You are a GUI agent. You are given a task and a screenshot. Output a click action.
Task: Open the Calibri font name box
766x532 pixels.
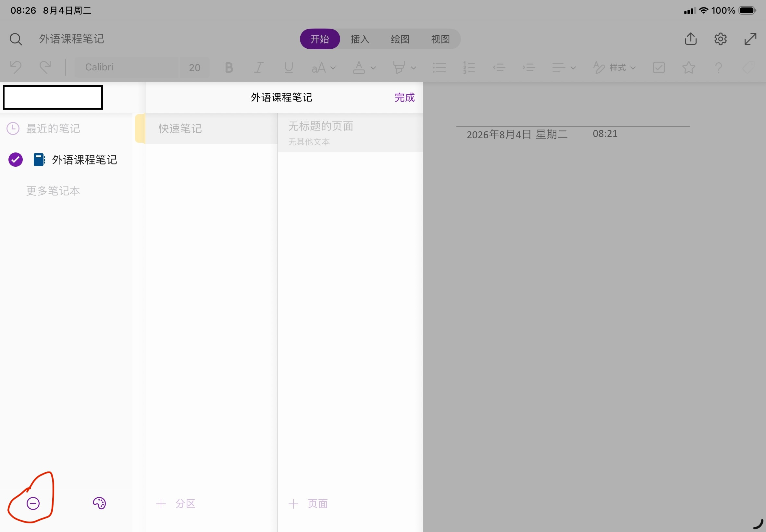[x=127, y=67]
